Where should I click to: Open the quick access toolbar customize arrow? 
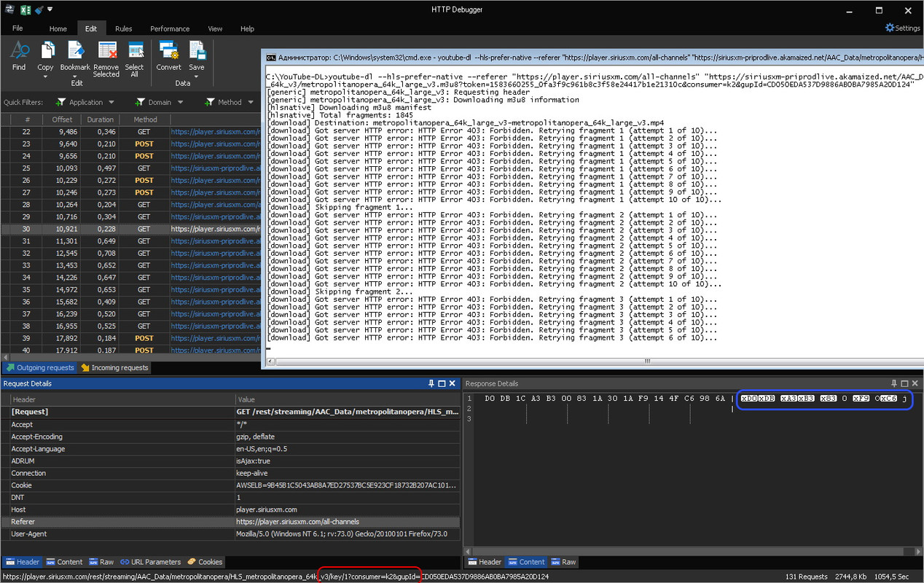tap(50, 10)
